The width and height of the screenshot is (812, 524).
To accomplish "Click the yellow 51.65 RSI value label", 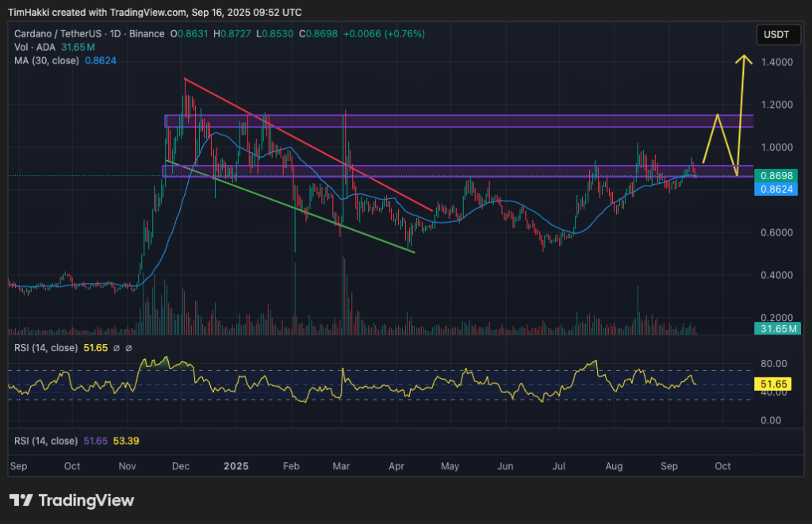I will pyautogui.click(x=773, y=384).
